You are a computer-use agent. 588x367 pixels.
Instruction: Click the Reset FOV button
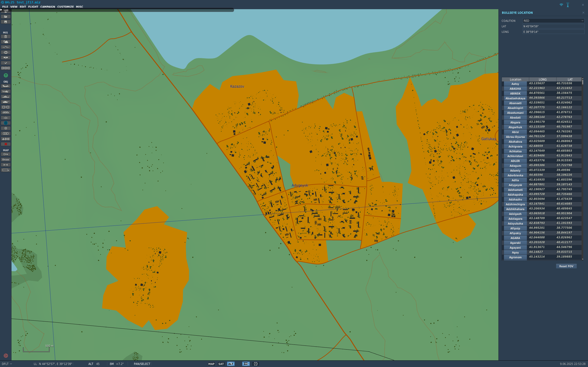566,266
